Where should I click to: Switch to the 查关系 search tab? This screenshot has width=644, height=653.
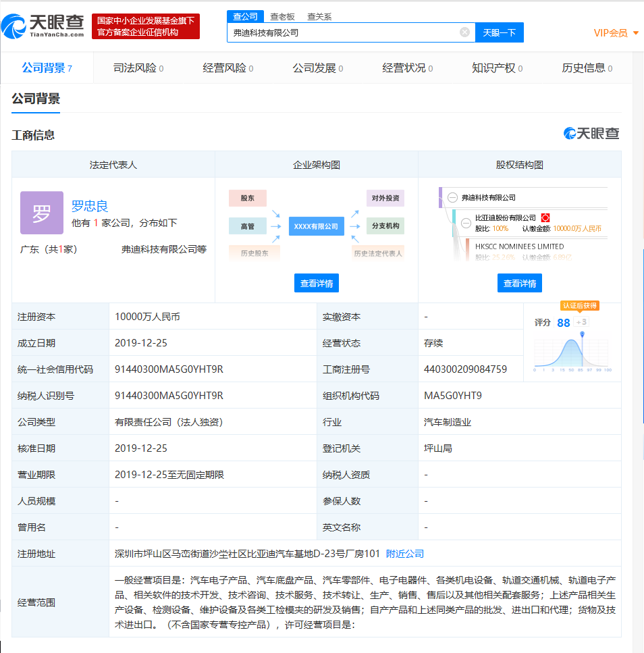click(319, 17)
